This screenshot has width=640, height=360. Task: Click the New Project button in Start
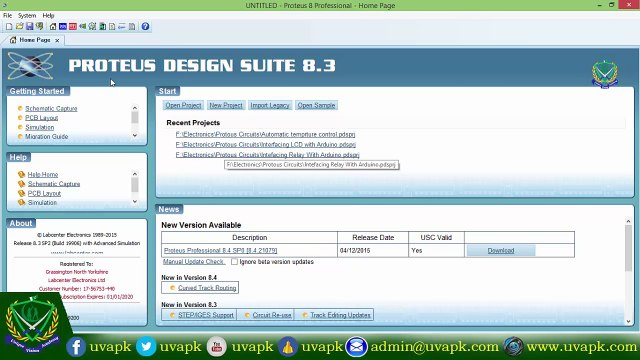[x=226, y=105]
